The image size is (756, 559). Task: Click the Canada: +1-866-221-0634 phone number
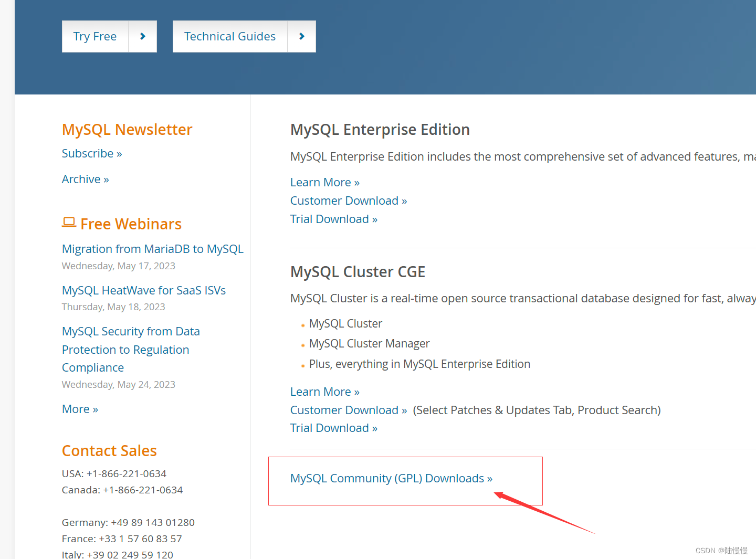[122, 490]
